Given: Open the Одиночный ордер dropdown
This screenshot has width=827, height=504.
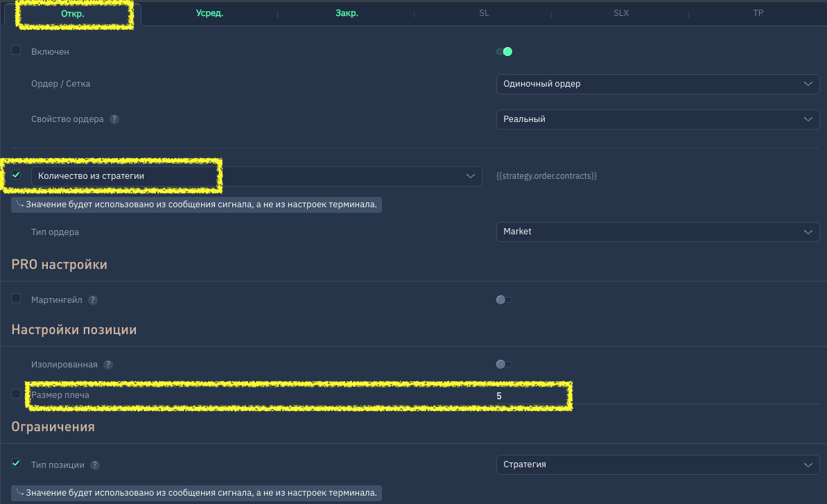Looking at the screenshot, I should [x=657, y=84].
